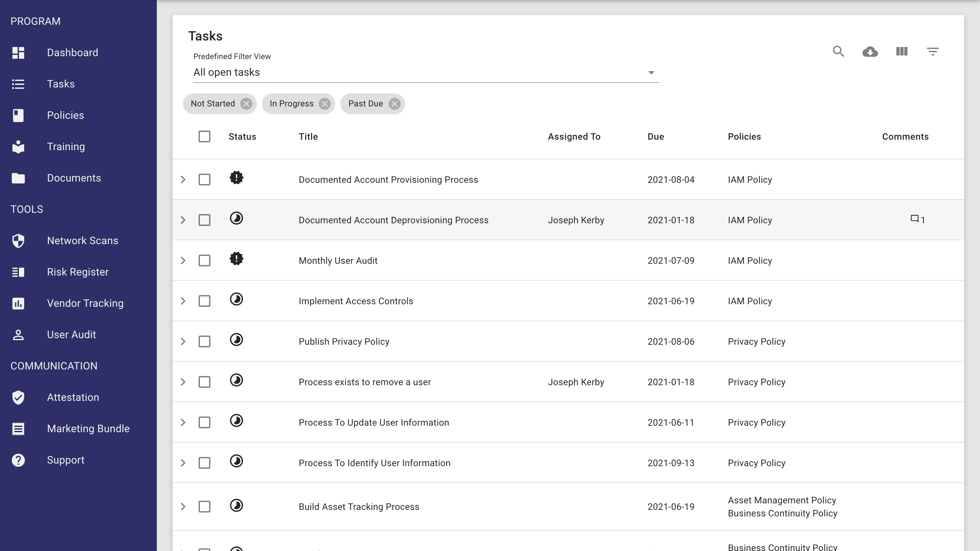Click in-progress status icon for Publish Privacy Policy
Image resolution: width=980 pixels, height=551 pixels.
(x=236, y=339)
